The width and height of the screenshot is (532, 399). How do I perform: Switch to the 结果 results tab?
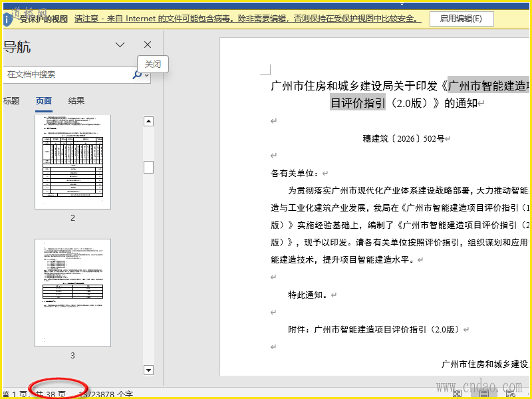[76, 101]
